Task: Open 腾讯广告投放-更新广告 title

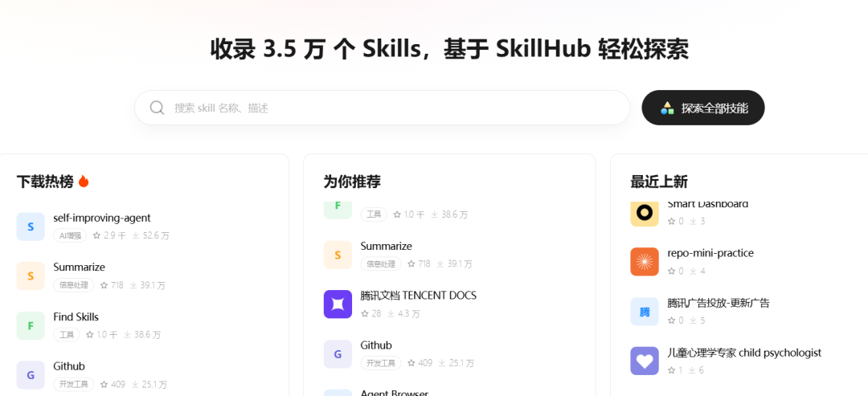Action: coord(719,303)
